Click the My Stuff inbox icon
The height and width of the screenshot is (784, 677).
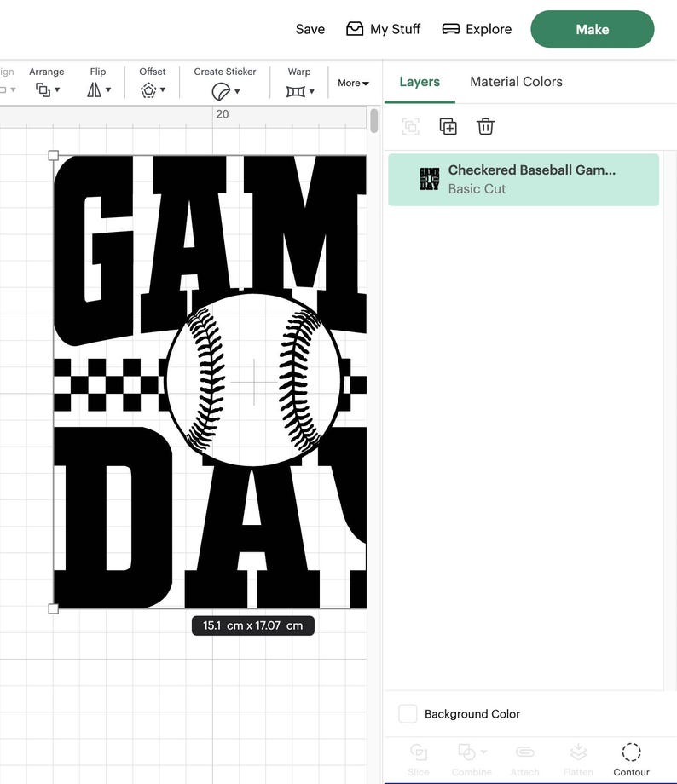tap(355, 29)
